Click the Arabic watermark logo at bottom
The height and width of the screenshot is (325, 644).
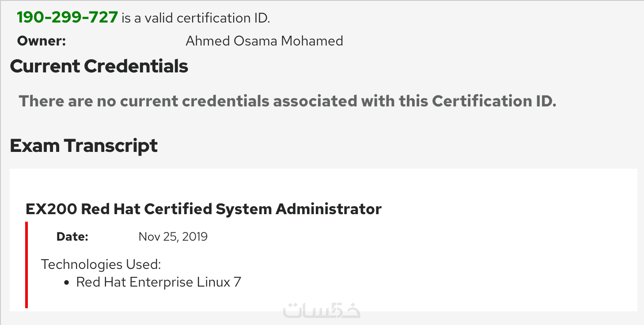point(321,310)
